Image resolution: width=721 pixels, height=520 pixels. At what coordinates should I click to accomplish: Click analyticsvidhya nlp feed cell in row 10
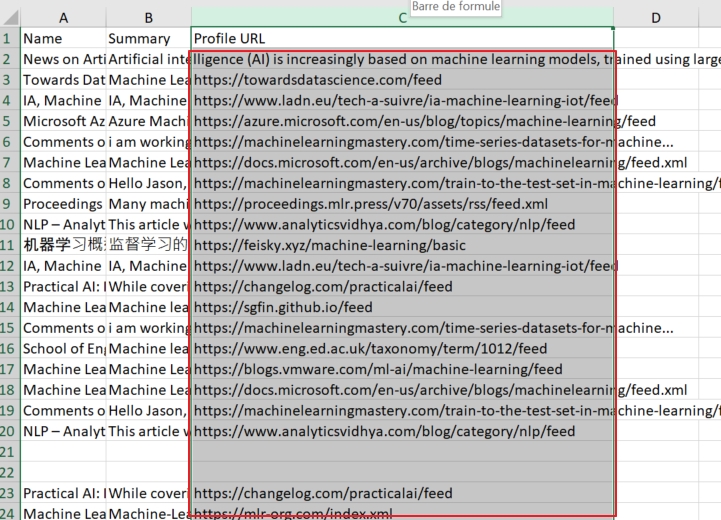(x=402, y=224)
